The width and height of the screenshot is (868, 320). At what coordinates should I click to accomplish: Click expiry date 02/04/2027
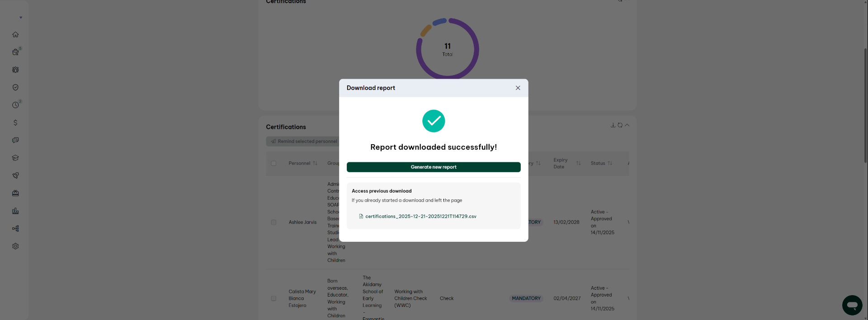tap(567, 298)
